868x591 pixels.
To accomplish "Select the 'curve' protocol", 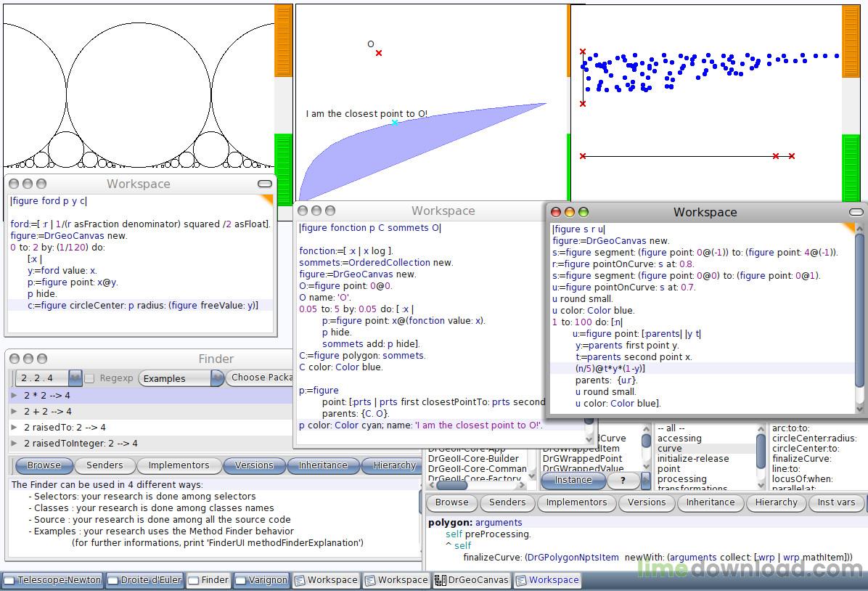I will point(669,449).
